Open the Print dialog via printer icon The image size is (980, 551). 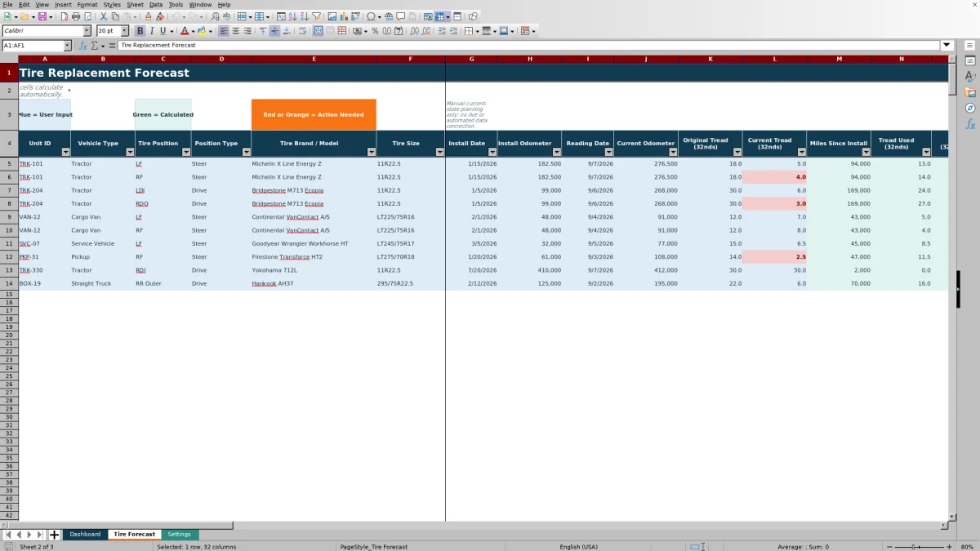[x=76, y=16]
